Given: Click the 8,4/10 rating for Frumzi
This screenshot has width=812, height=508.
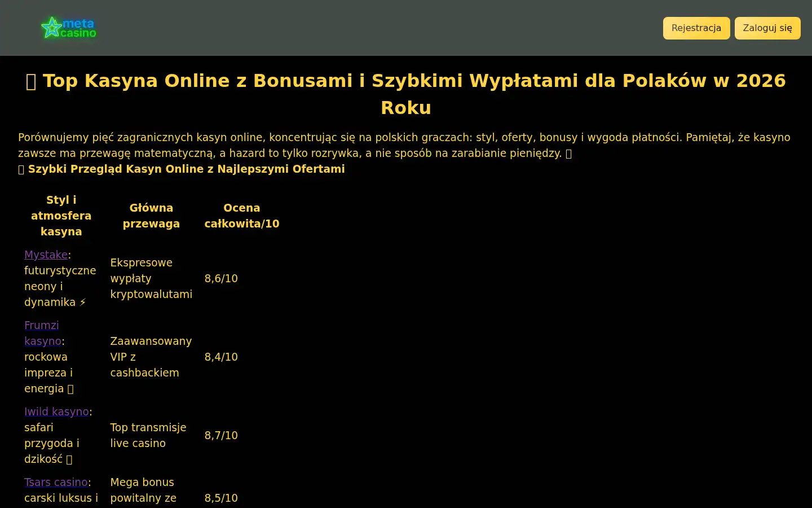Looking at the screenshot, I should (221, 357).
